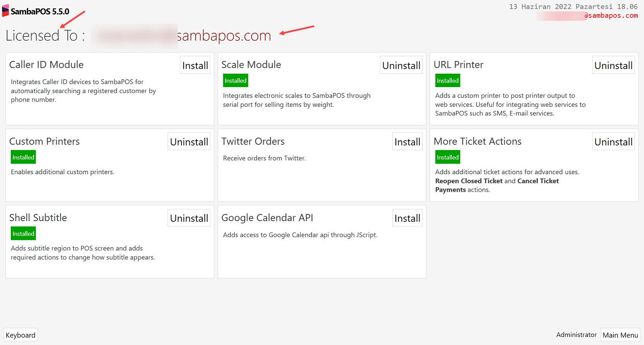Click the Installed badge on Custom Printers
The height and width of the screenshot is (345, 644).
coord(23,157)
